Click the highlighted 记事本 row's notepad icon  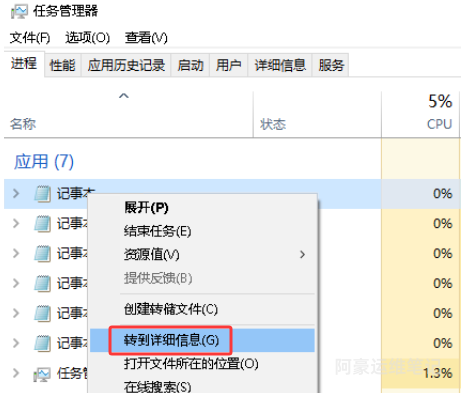(x=43, y=194)
